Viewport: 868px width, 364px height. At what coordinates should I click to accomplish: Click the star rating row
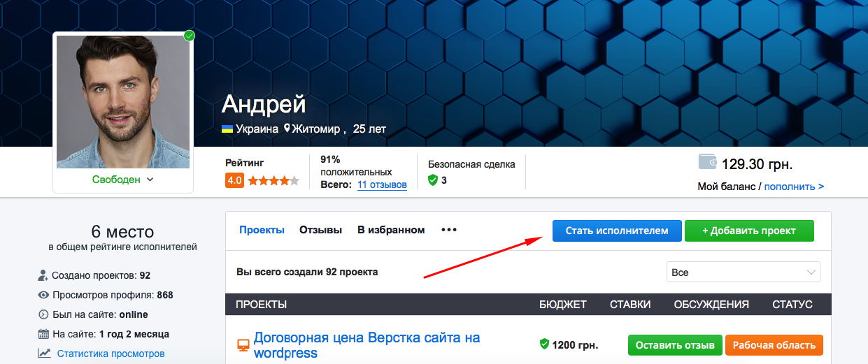coord(273,180)
